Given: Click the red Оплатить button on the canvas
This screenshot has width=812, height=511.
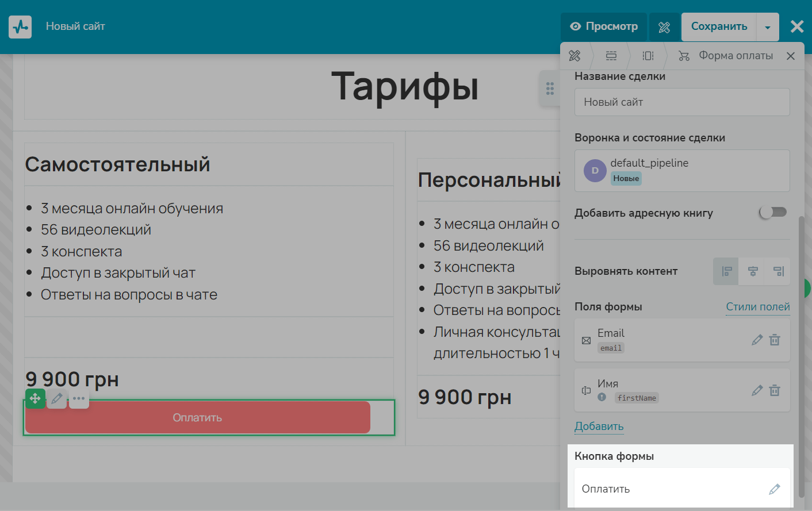Looking at the screenshot, I should 197,417.
